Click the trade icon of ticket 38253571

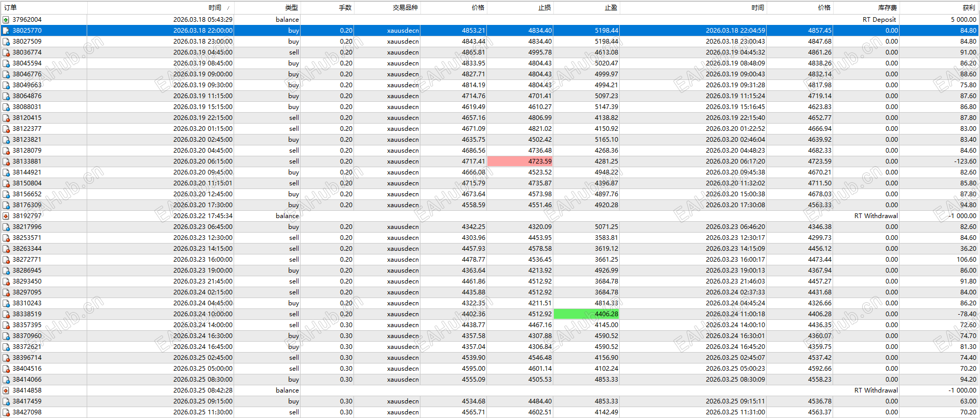(x=6, y=238)
